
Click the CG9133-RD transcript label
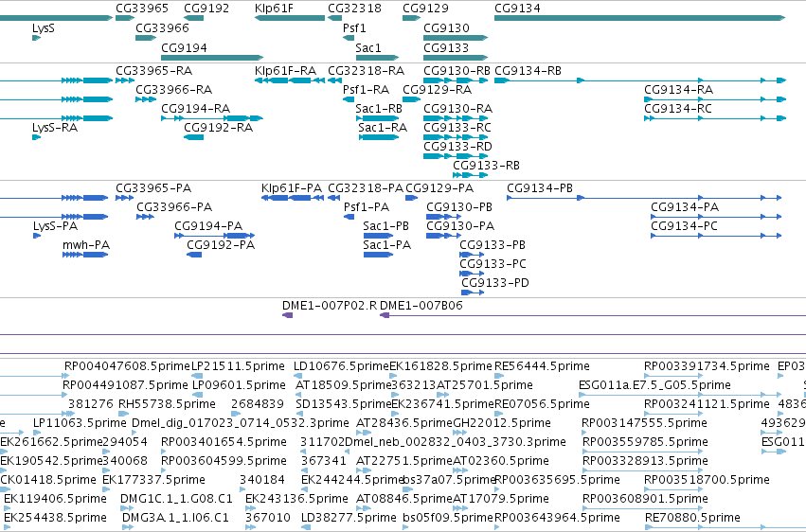(458, 147)
